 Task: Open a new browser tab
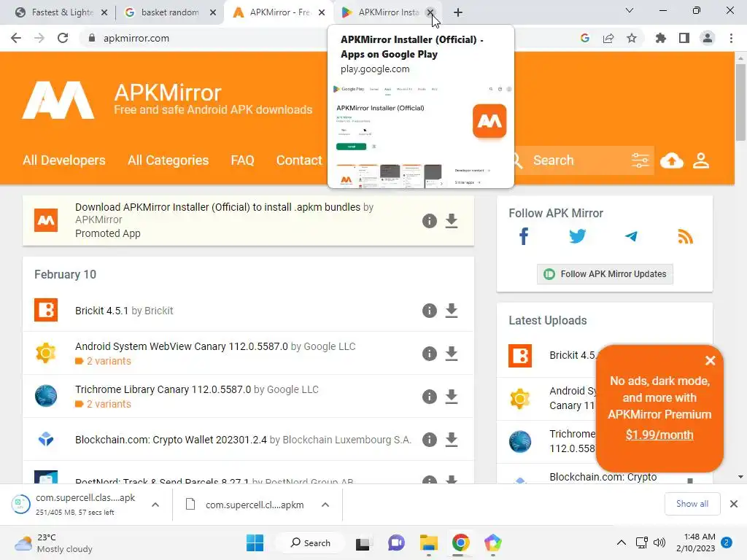tap(458, 12)
